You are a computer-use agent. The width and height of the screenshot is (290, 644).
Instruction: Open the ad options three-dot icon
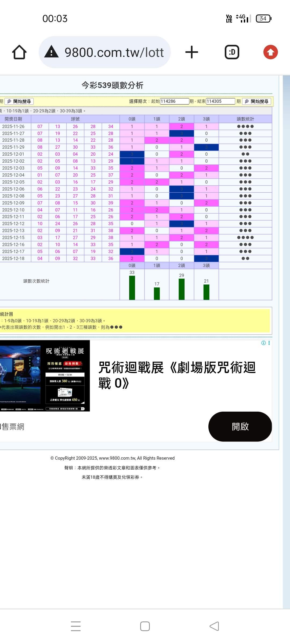pyautogui.click(x=269, y=343)
